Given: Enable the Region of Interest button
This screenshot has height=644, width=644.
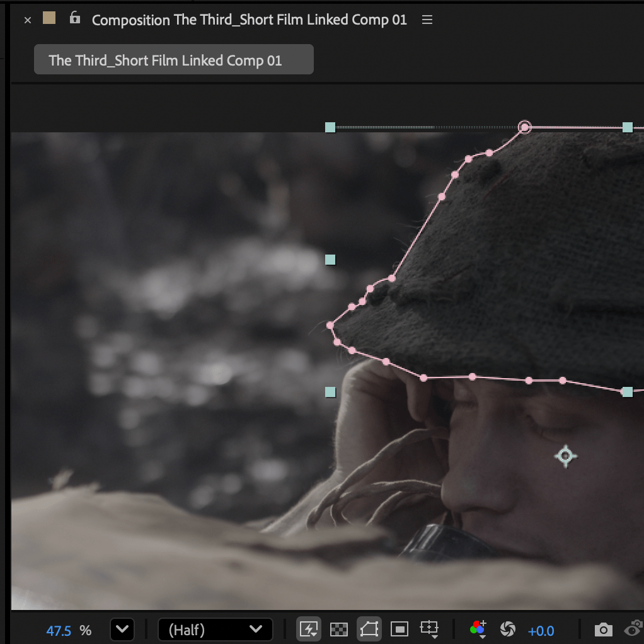Looking at the screenshot, I should (400, 629).
